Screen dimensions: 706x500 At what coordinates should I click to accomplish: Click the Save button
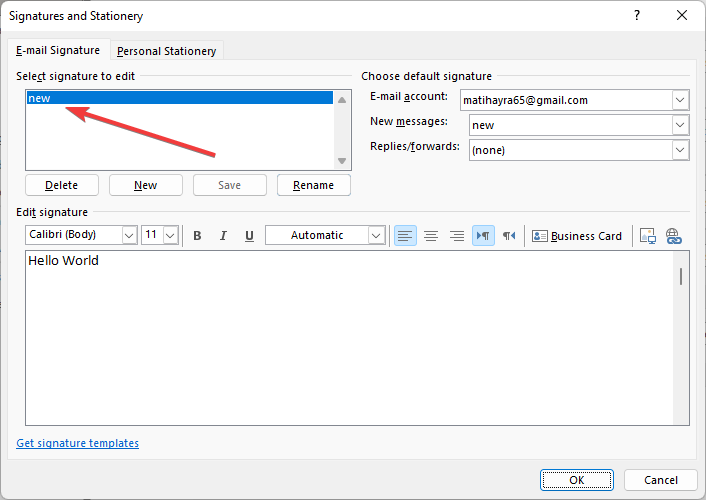click(x=230, y=185)
